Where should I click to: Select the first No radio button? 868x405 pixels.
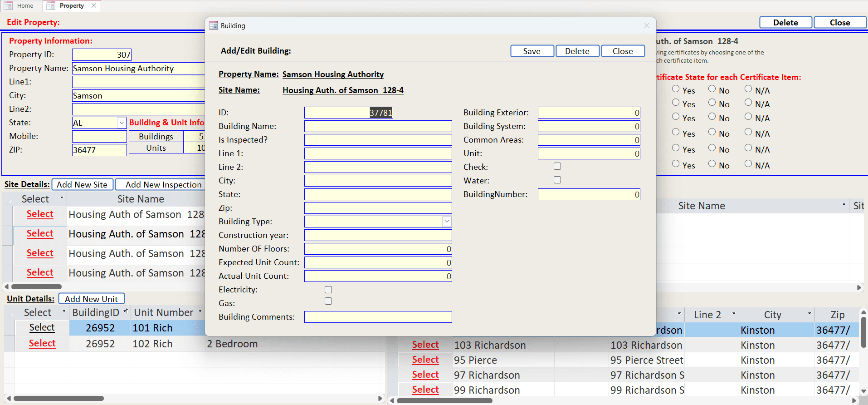tap(712, 89)
